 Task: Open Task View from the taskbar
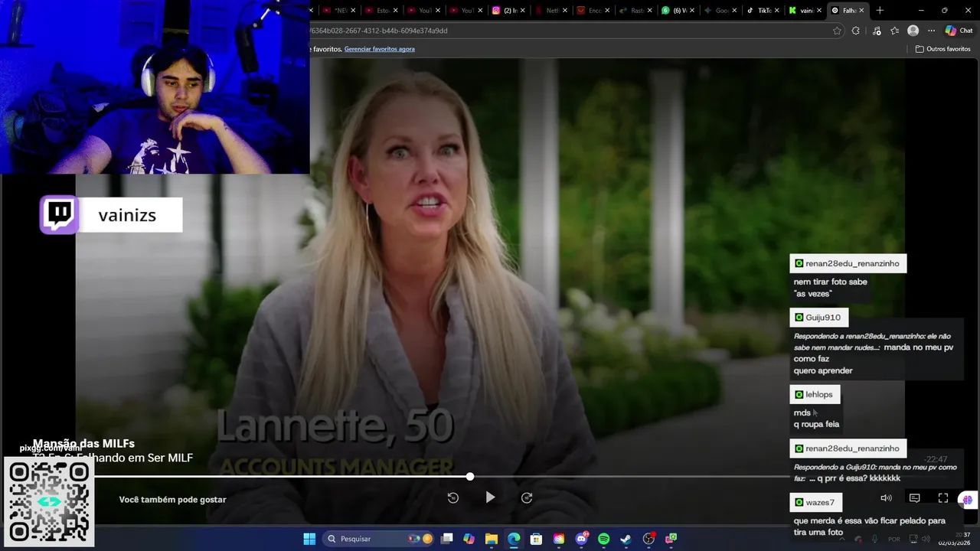(447, 539)
